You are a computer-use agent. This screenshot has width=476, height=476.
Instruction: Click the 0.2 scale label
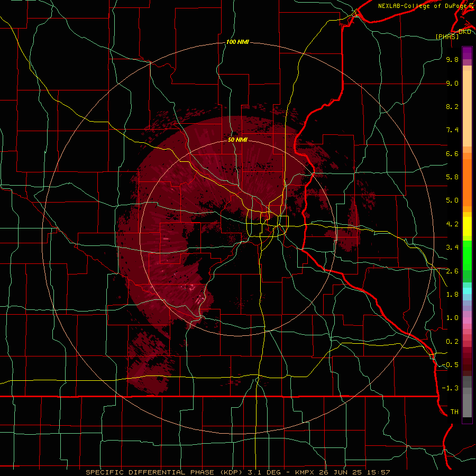[452, 342]
